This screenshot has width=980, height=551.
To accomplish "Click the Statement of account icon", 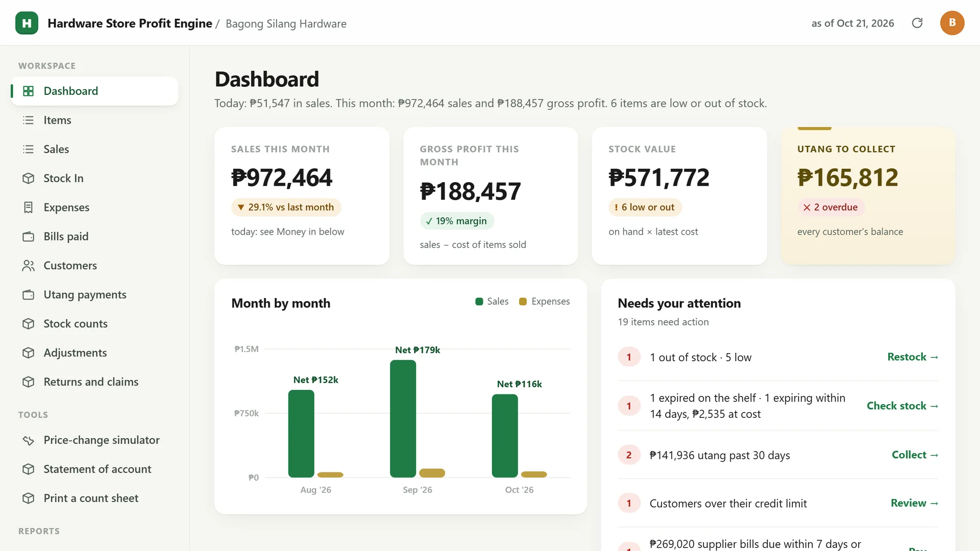I will (29, 469).
